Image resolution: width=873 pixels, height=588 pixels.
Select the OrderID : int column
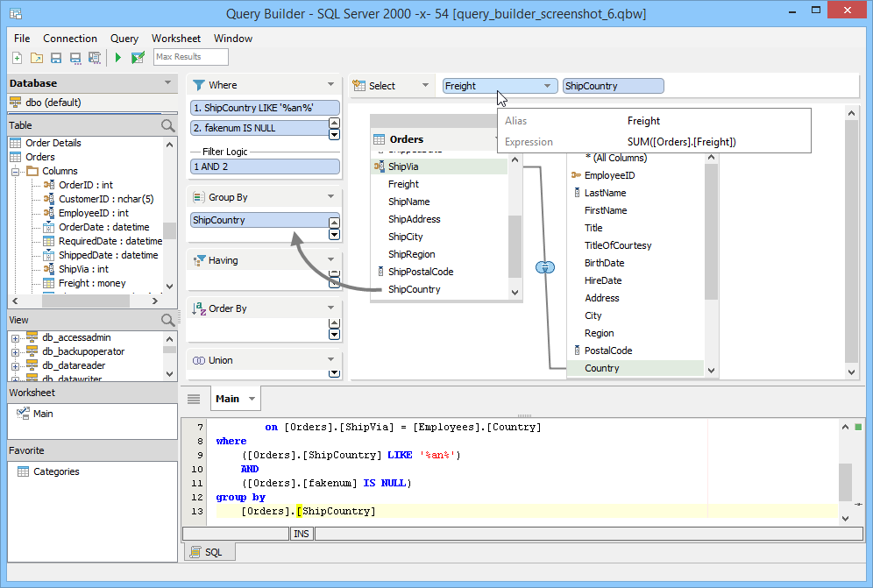[86, 185]
